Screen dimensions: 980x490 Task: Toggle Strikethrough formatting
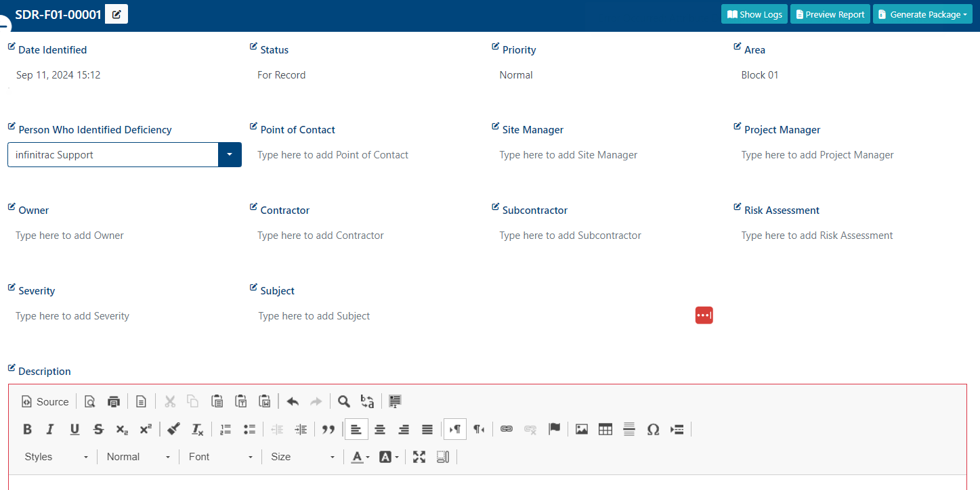98,429
